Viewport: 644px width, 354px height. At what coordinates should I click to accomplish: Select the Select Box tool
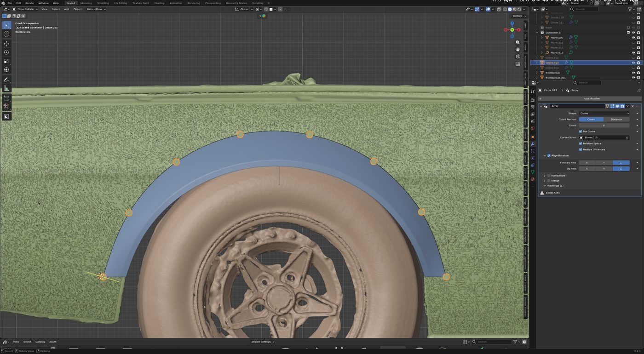6,25
